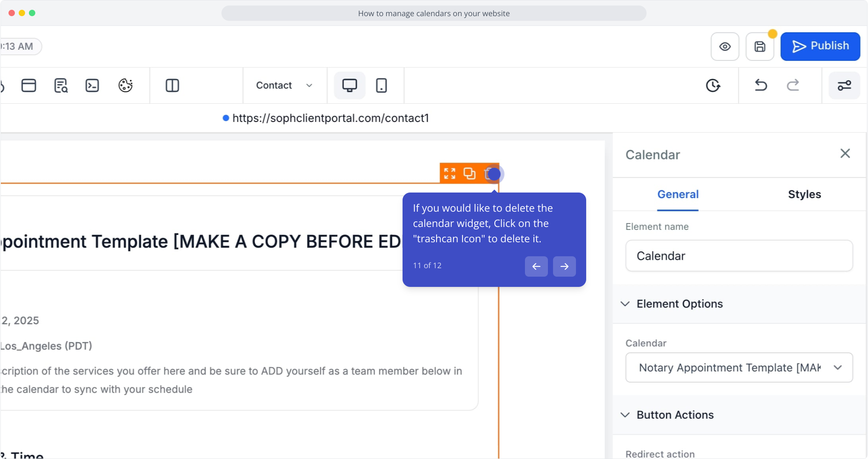Image resolution: width=868 pixels, height=459 pixels.
Task: Open the custom code tracking icon
Action: [x=92, y=85]
